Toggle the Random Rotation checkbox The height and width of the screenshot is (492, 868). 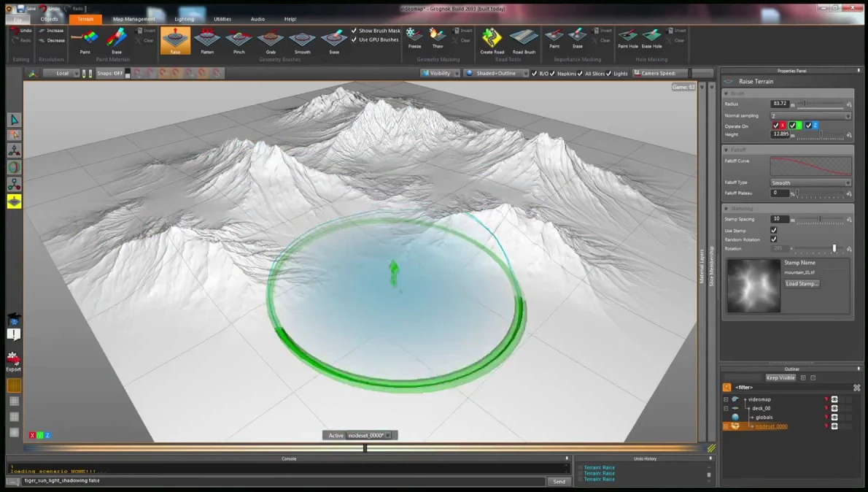pyautogui.click(x=774, y=239)
